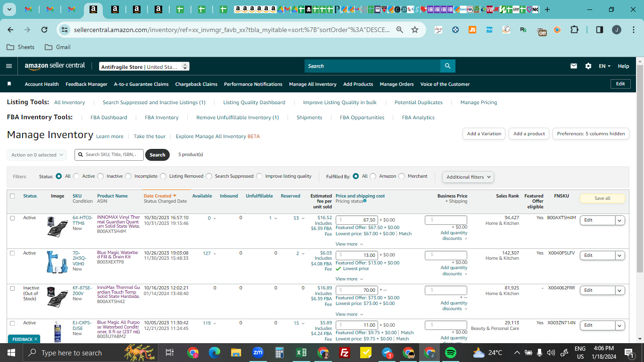The height and width of the screenshot is (362, 644).
Task: Open the Chrome extensions puzzle icon
Action: click(x=574, y=30)
